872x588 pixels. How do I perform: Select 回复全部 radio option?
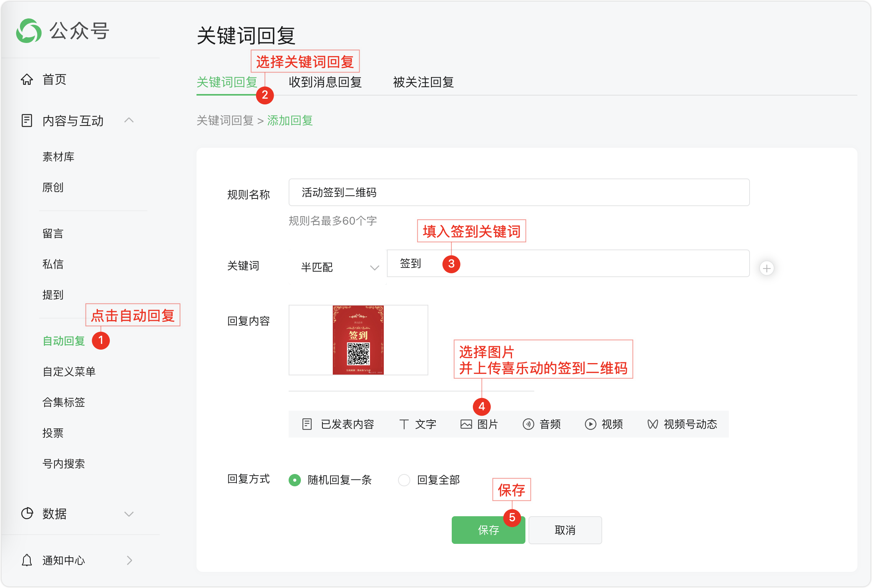pos(404,480)
